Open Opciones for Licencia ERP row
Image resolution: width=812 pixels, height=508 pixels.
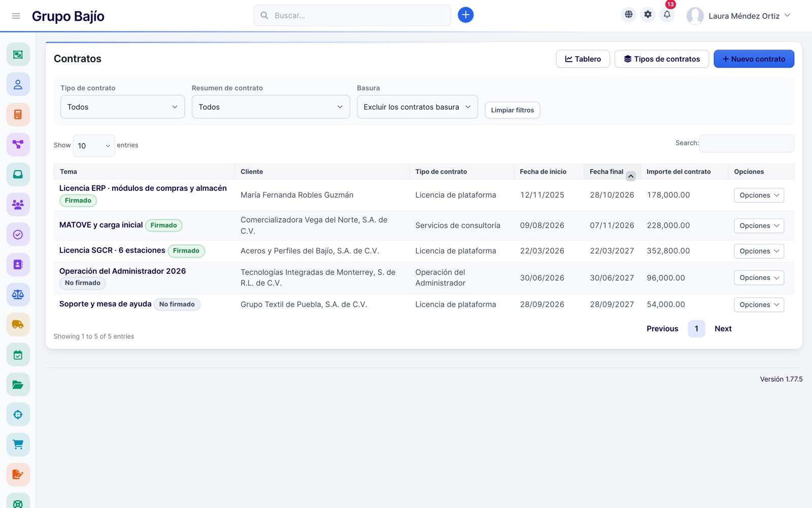[759, 195]
